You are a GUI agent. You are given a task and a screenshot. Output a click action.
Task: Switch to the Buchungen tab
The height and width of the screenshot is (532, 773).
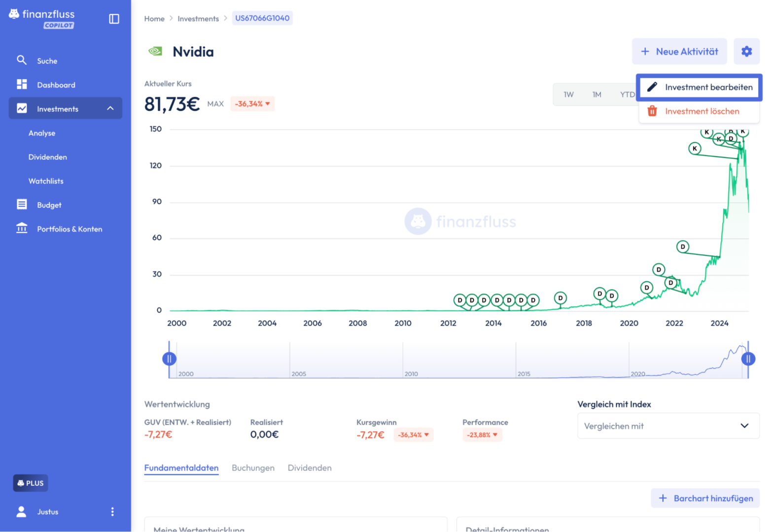[x=253, y=467]
